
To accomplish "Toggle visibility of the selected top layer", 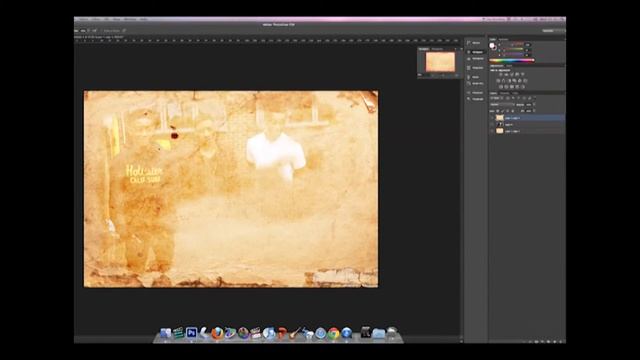I will point(492,118).
